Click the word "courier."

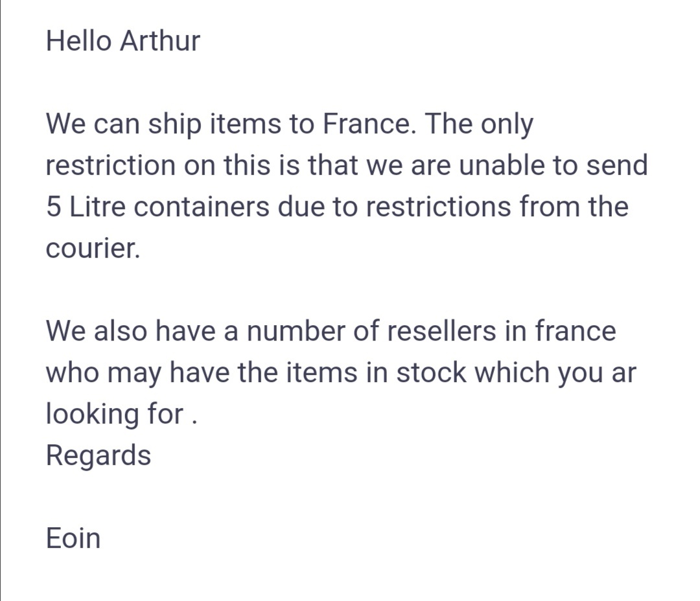(x=93, y=248)
